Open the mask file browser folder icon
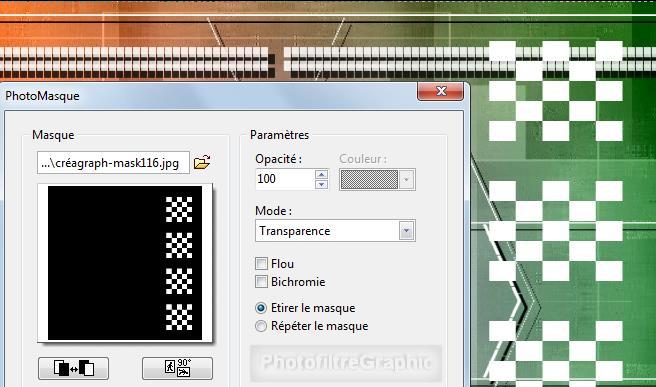The height and width of the screenshot is (387, 656). click(x=202, y=162)
